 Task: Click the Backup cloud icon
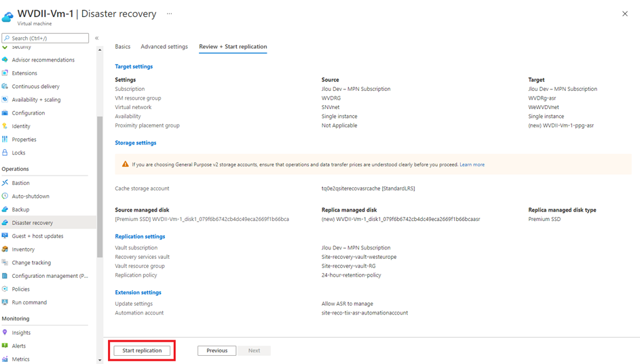pyautogui.click(x=5, y=209)
